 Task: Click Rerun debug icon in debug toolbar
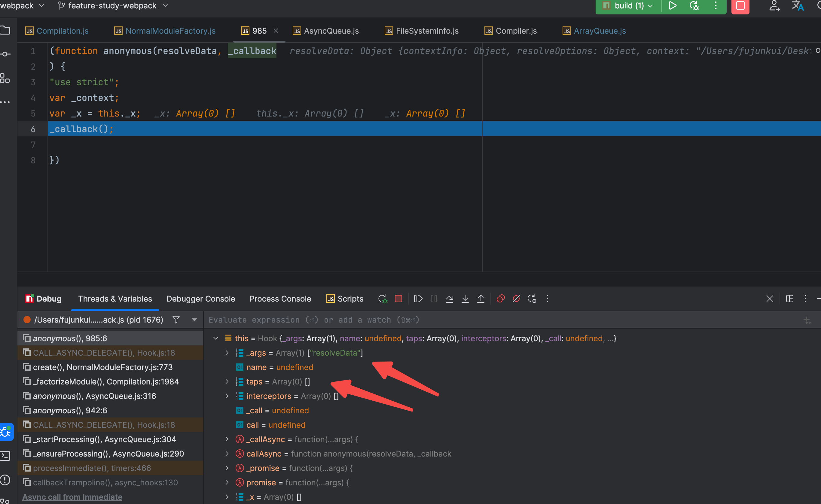point(383,299)
